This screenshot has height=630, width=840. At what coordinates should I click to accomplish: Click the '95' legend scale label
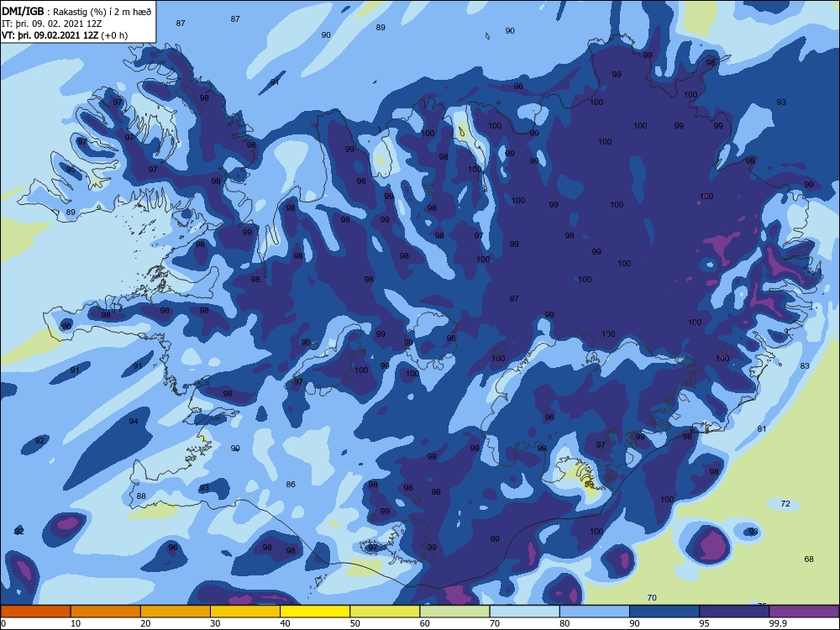(705, 623)
